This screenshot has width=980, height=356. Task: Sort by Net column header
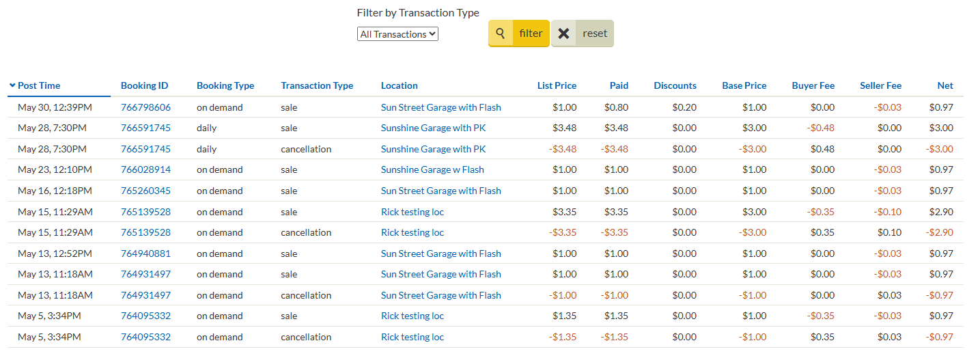coord(945,85)
